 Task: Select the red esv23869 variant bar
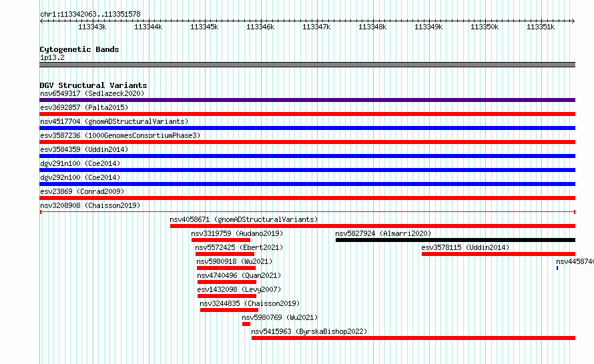coord(307,198)
